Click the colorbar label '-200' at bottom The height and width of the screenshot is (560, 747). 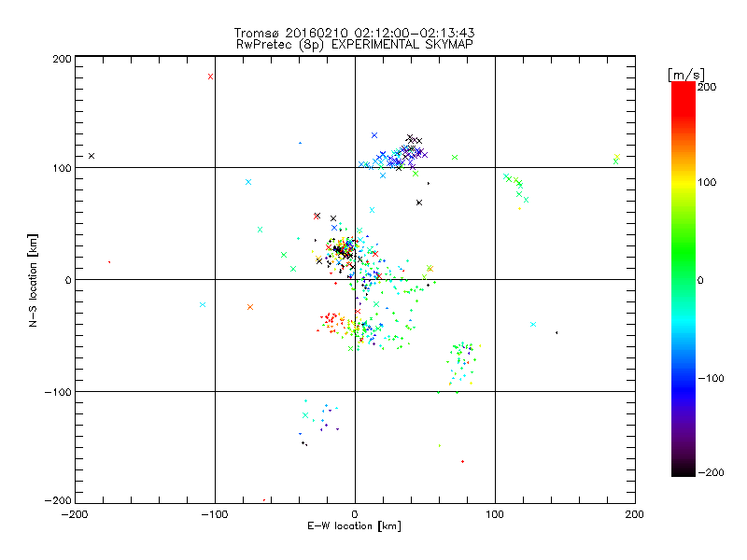(711, 472)
